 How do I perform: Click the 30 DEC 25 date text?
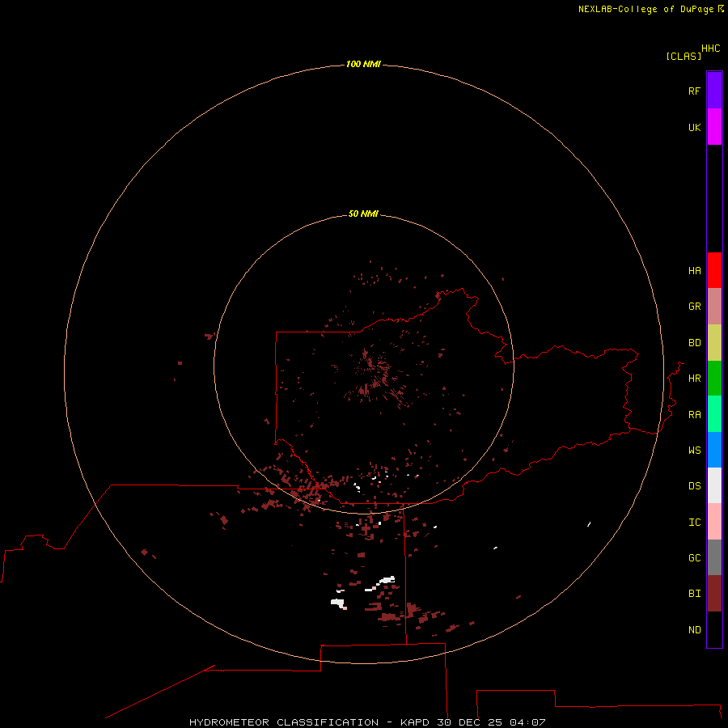pos(469,722)
